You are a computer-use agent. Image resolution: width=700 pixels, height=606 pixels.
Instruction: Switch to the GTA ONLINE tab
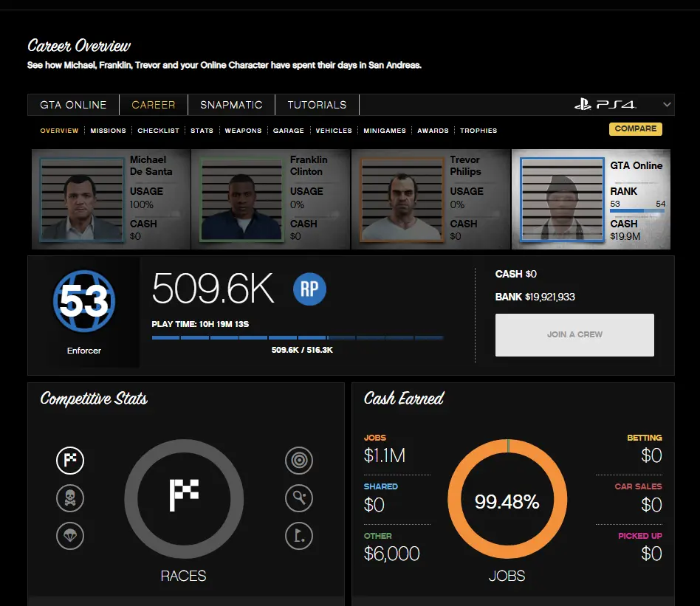[x=73, y=105]
